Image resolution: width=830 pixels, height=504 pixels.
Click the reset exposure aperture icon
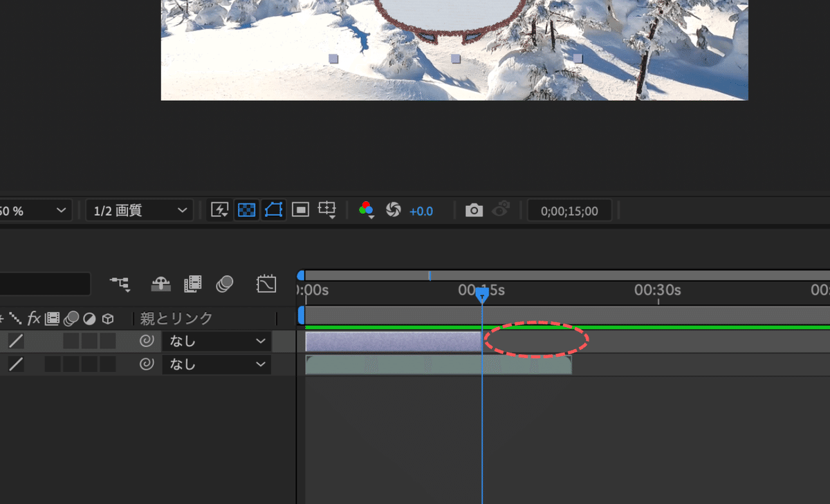click(394, 210)
